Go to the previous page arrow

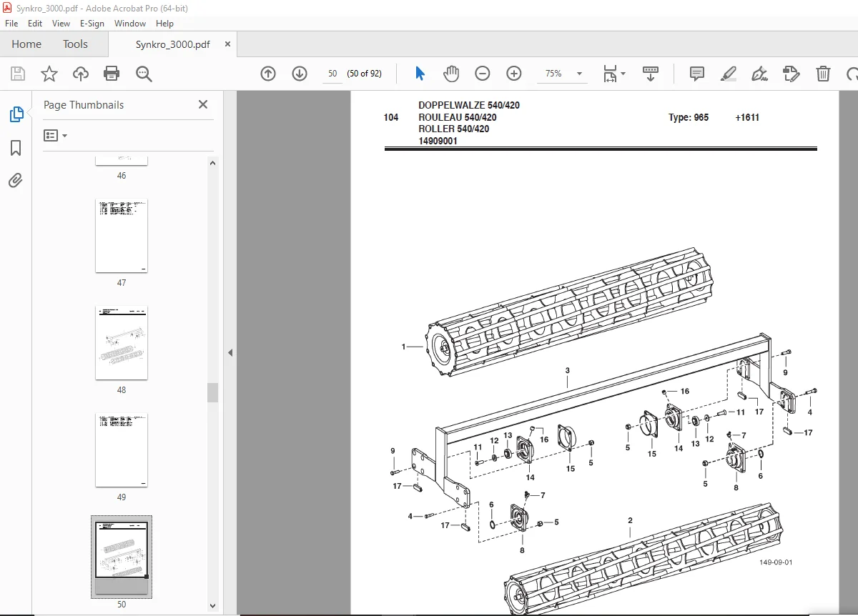click(x=268, y=74)
